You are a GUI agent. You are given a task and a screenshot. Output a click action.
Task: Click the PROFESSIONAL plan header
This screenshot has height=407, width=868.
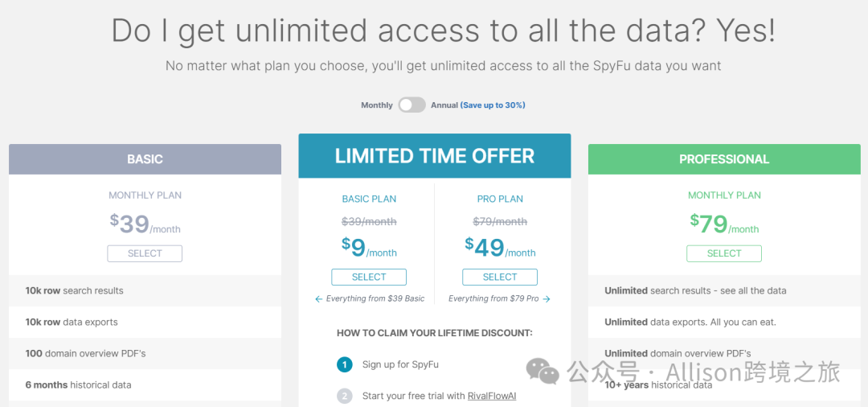[x=724, y=159]
